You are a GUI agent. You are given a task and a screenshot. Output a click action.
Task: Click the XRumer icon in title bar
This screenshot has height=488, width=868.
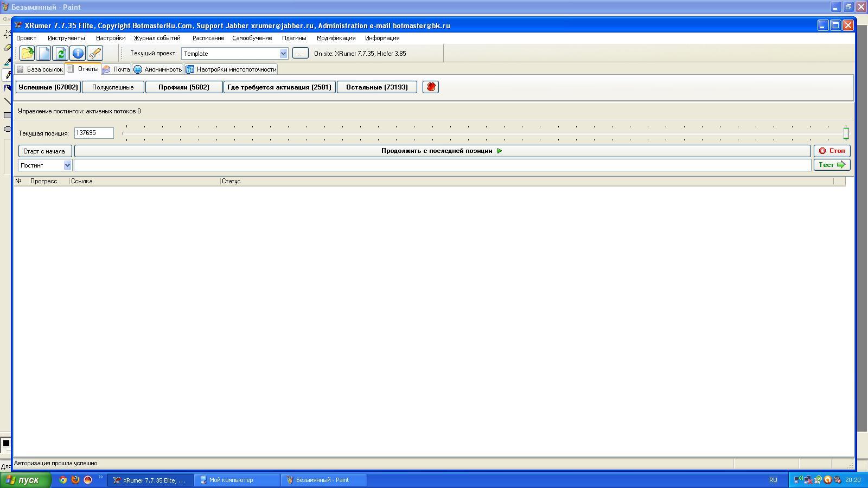click(x=18, y=25)
